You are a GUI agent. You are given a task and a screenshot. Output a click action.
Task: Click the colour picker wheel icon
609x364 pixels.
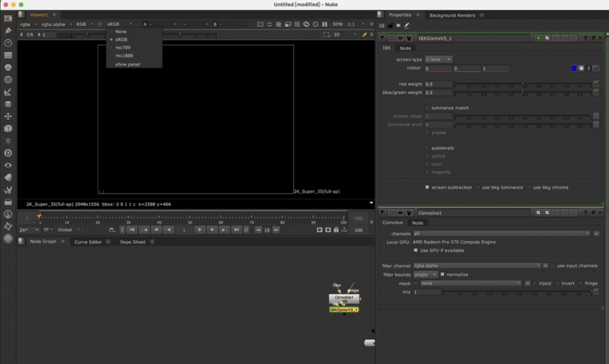click(581, 68)
